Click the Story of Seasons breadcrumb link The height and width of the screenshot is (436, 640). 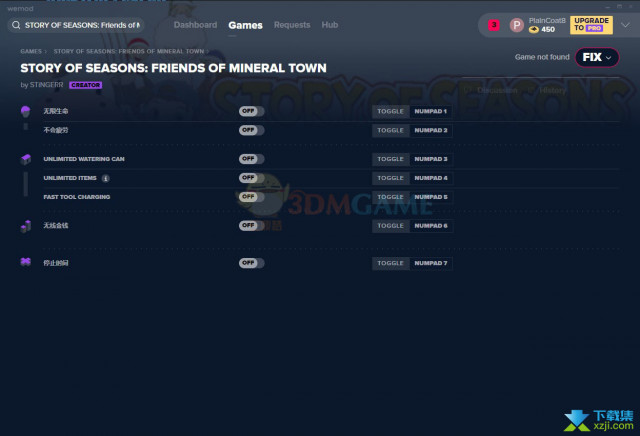(x=129, y=51)
